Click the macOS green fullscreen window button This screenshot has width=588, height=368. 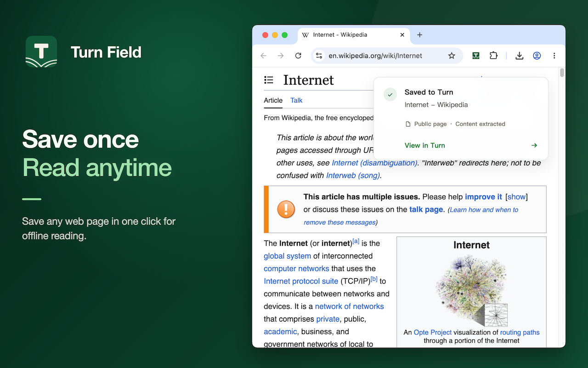click(x=284, y=35)
